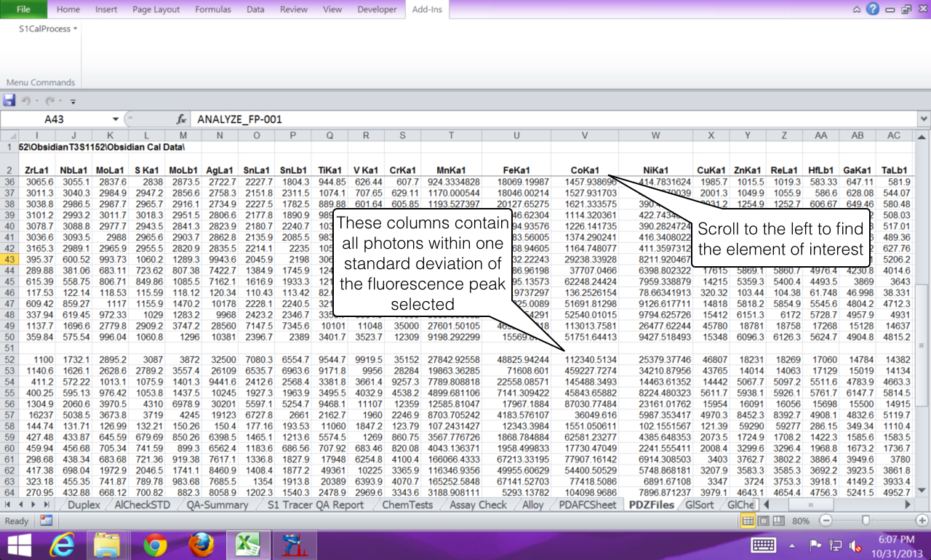Open the S1CalProcess dropdown menu

coord(48,29)
